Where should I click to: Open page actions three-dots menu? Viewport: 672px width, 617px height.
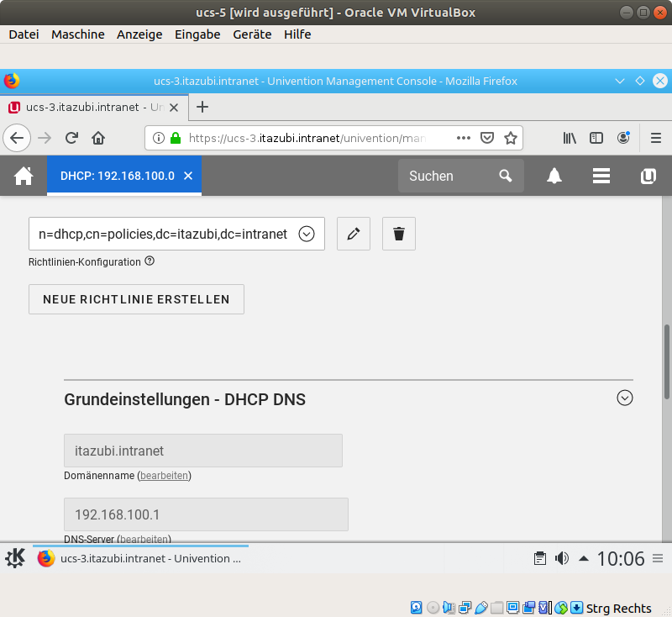click(x=464, y=138)
